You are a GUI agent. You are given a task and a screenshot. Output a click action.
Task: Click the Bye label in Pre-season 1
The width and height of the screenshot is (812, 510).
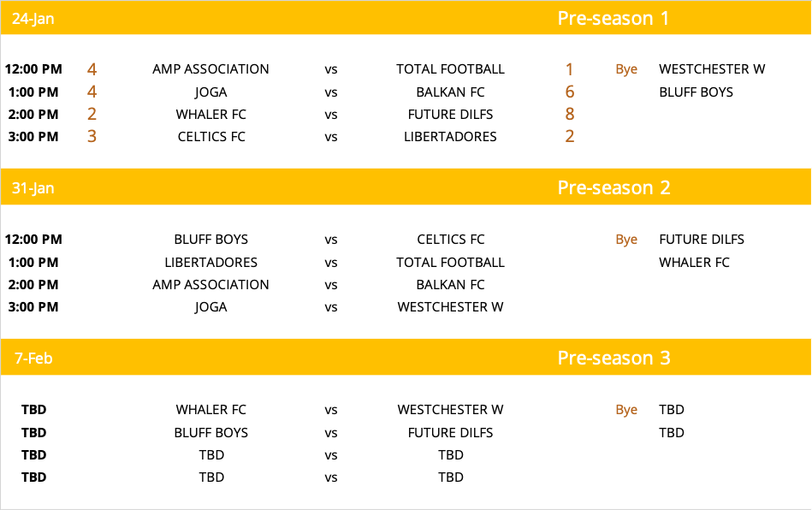click(626, 69)
